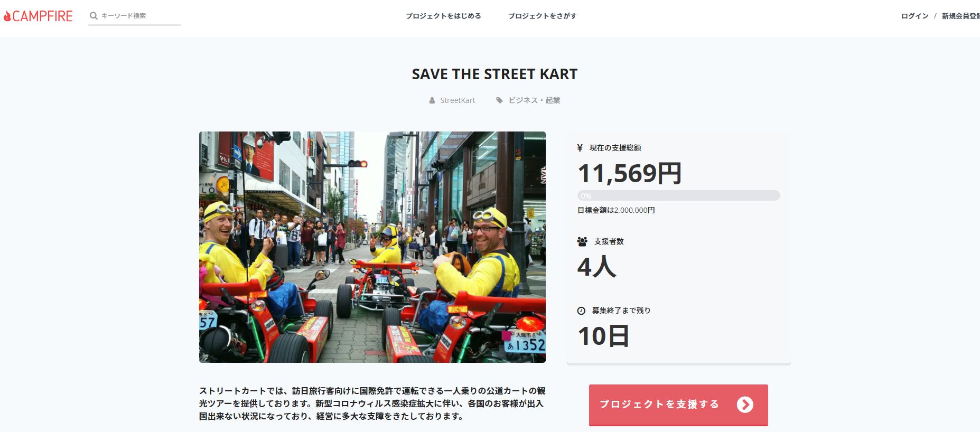The height and width of the screenshot is (432, 980).
Task: Click the tag icon beside ビジネス・起業
Action: pyautogui.click(x=499, y=100)
